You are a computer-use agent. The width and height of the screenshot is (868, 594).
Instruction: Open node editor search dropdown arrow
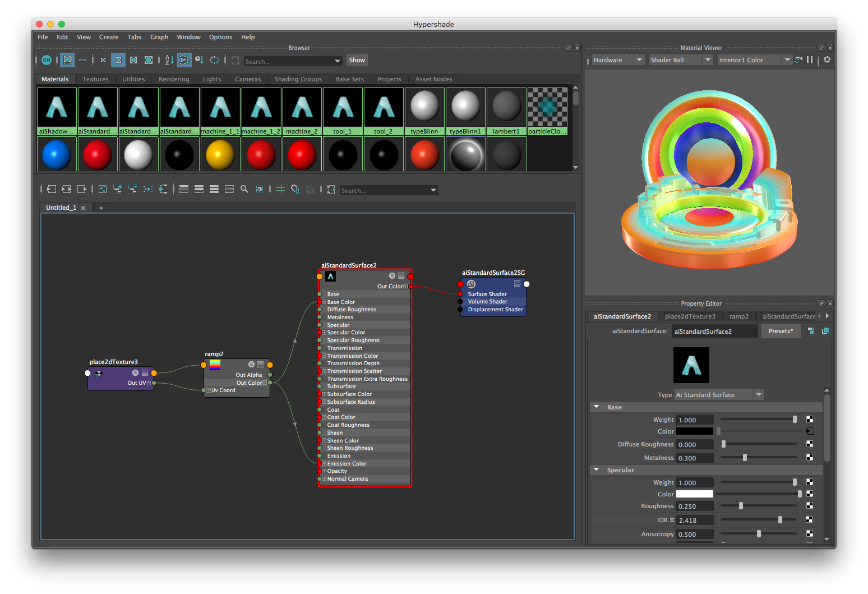(x=433, y=191)
